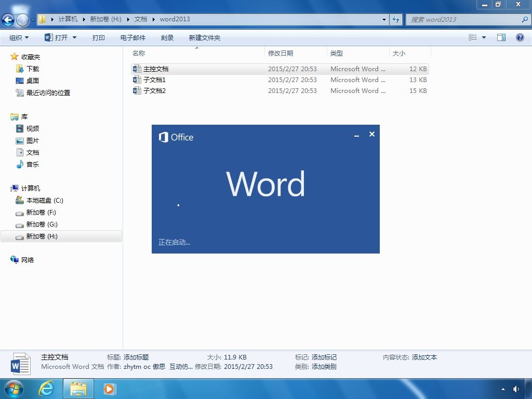Open the 组织 menu
Viewport: 532px width, 399px height.
tap(19, 37)
